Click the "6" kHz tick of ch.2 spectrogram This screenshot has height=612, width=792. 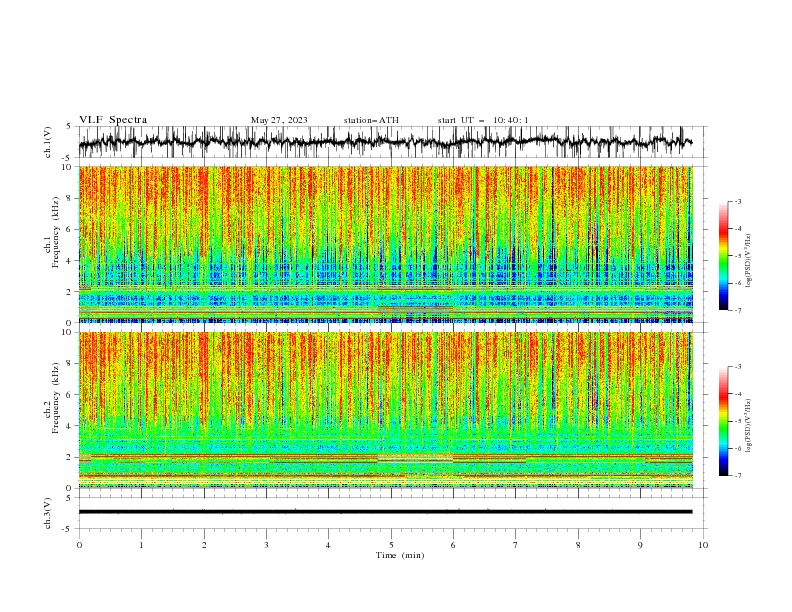(71, 395)
